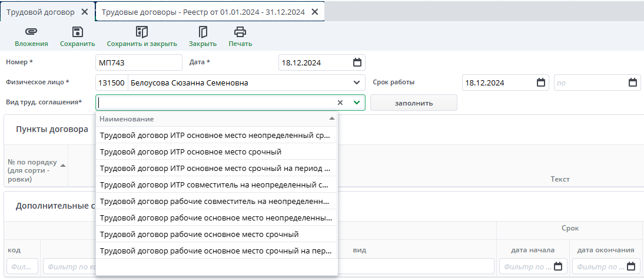The image size is (644, 280).
Task: Select Трудовой договор рабочие основное место срочный
Action: tap(199, 234)
